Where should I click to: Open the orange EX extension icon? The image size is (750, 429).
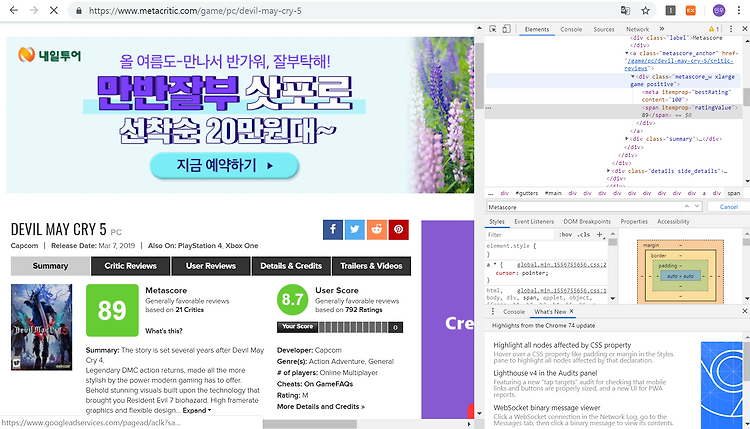(690, 11)
